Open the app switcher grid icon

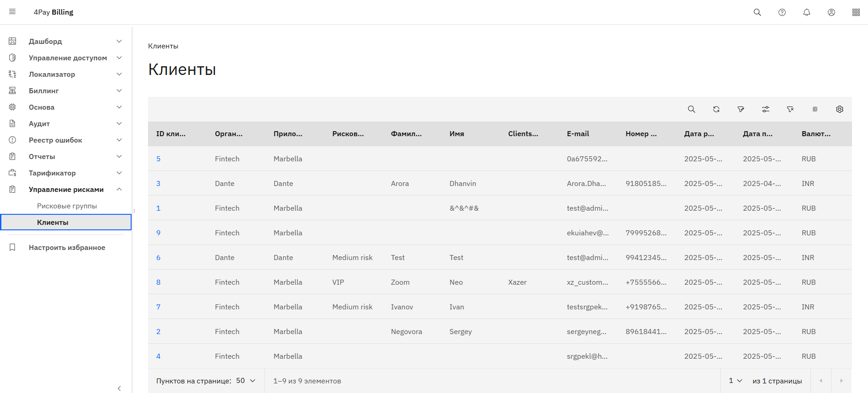856,12
